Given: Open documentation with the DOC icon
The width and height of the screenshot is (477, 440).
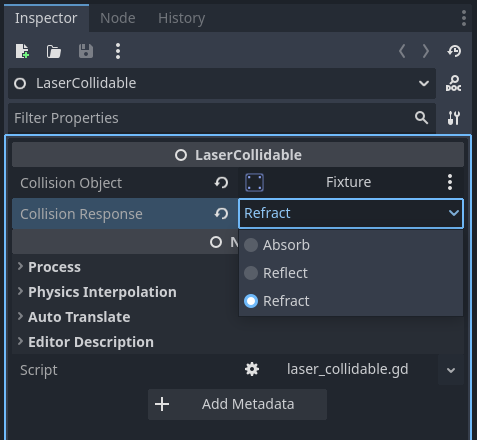Looking at the screenshot, I should 453,83.
